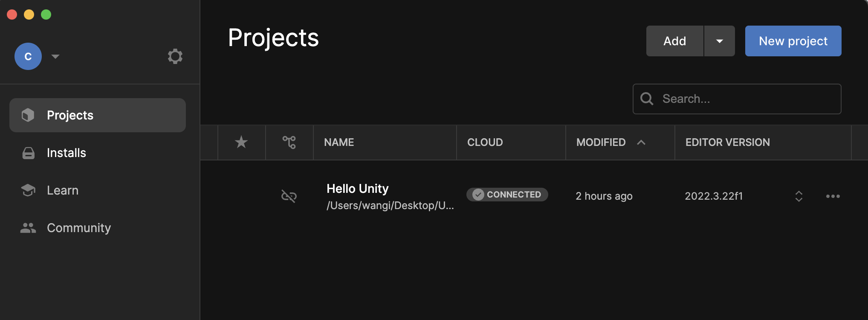This screenshot has width=868, height=320.
Task: Open the Community section
Action: tap(79, 228)
